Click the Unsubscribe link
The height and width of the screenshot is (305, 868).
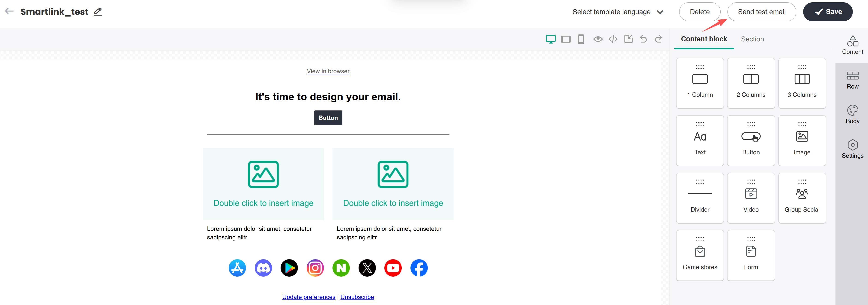point(357,297)
